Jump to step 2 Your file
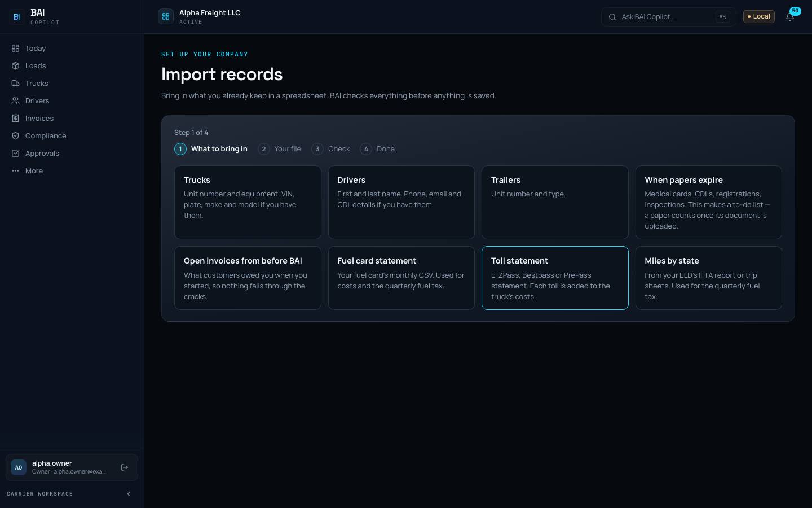Screen dimensions: 812x508 point(279,149)
